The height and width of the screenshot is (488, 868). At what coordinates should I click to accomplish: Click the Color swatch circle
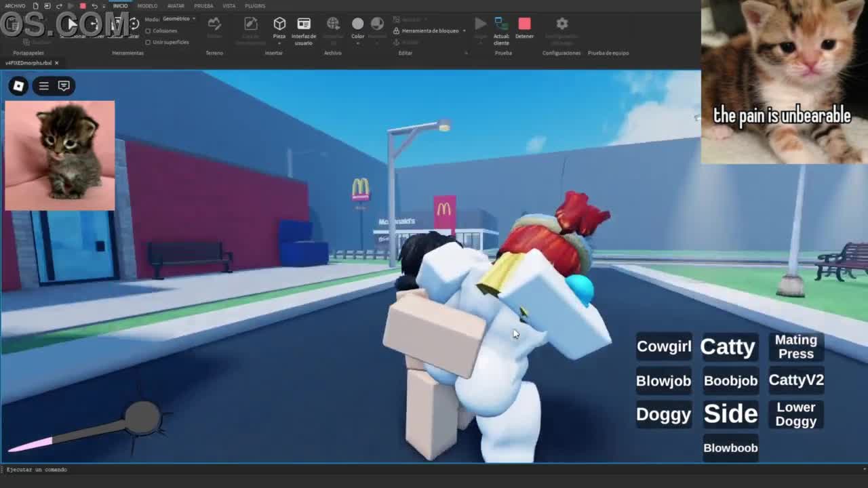[x=357, y=24]
